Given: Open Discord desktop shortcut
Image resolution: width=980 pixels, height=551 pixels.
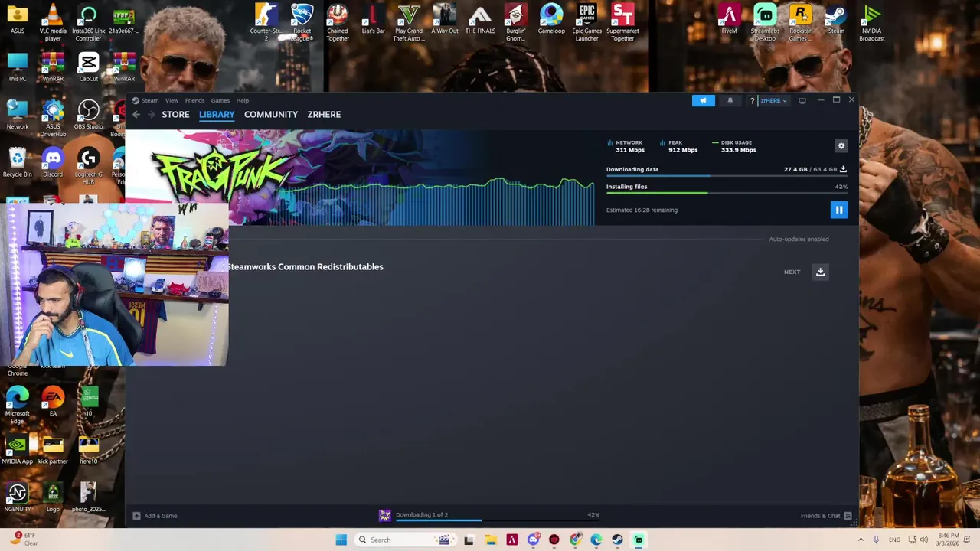Looking at the screenshot, I should 53,162.
